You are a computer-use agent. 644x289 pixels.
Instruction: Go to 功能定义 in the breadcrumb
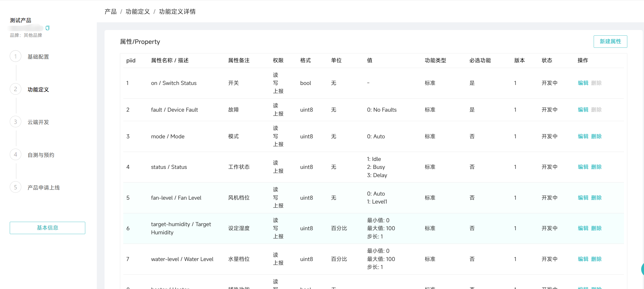[138, 12]
